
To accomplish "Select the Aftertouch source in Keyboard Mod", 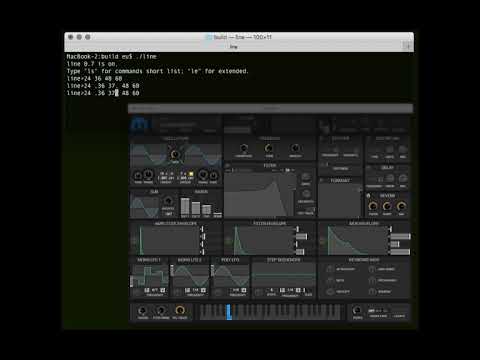I will click(330, 269).
